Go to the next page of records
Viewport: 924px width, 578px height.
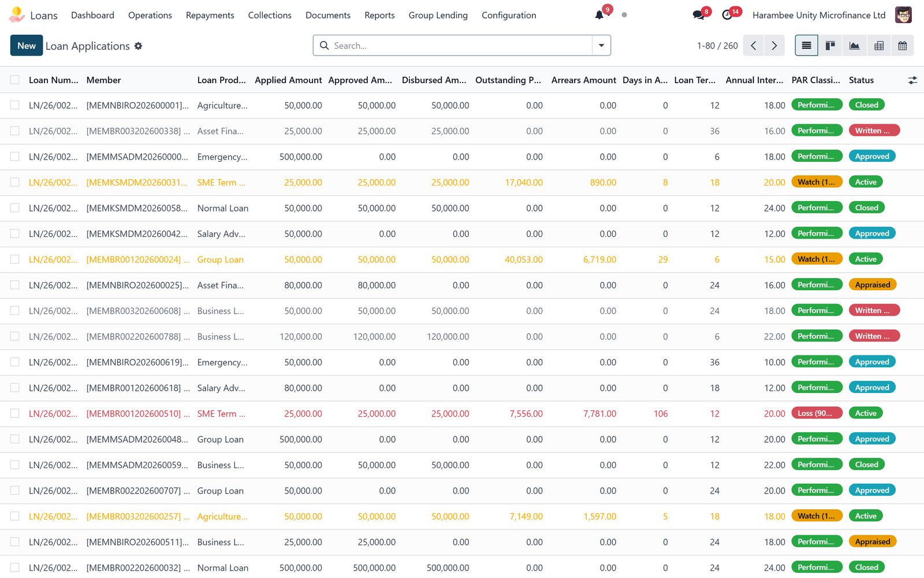click(774, 46)
